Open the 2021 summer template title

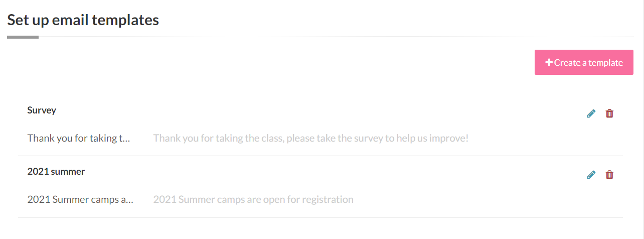pos(56,171)
